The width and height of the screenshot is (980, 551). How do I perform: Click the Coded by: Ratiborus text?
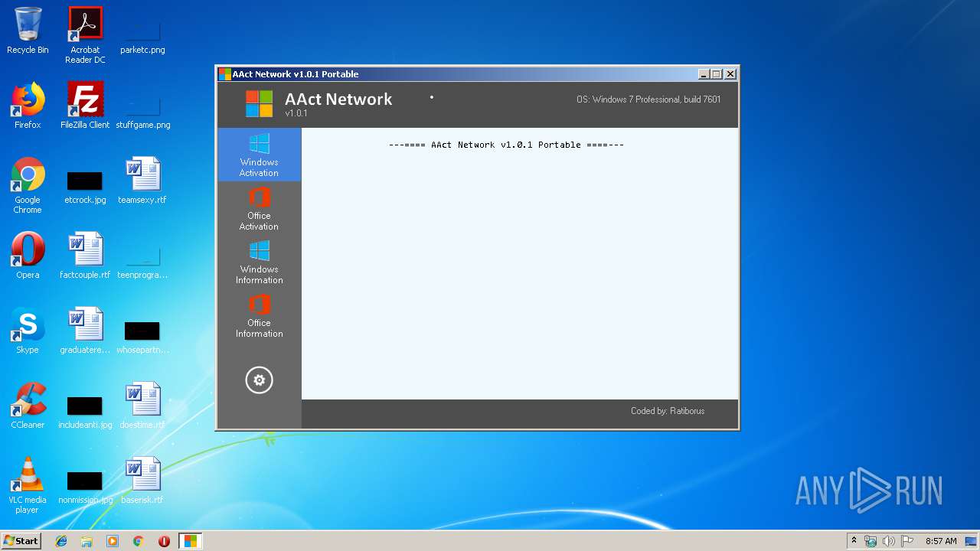click(x=668, y=411)
